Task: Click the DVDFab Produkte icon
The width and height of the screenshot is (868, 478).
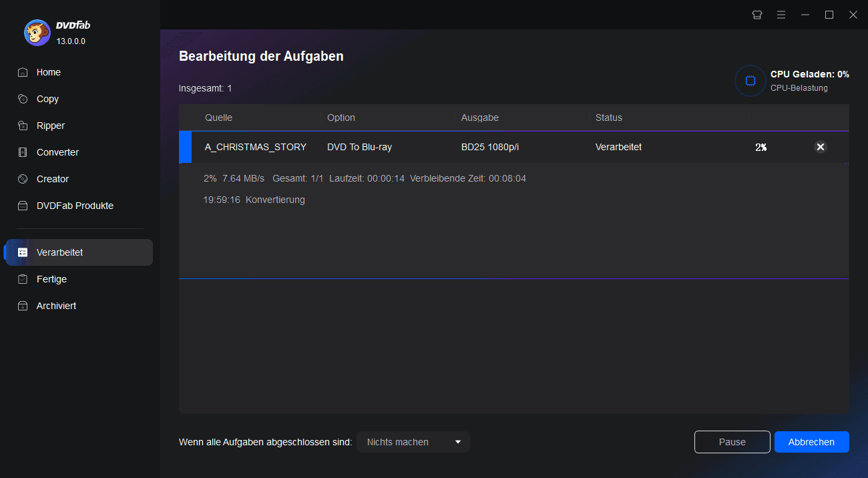Action: (x=23, y=206)
